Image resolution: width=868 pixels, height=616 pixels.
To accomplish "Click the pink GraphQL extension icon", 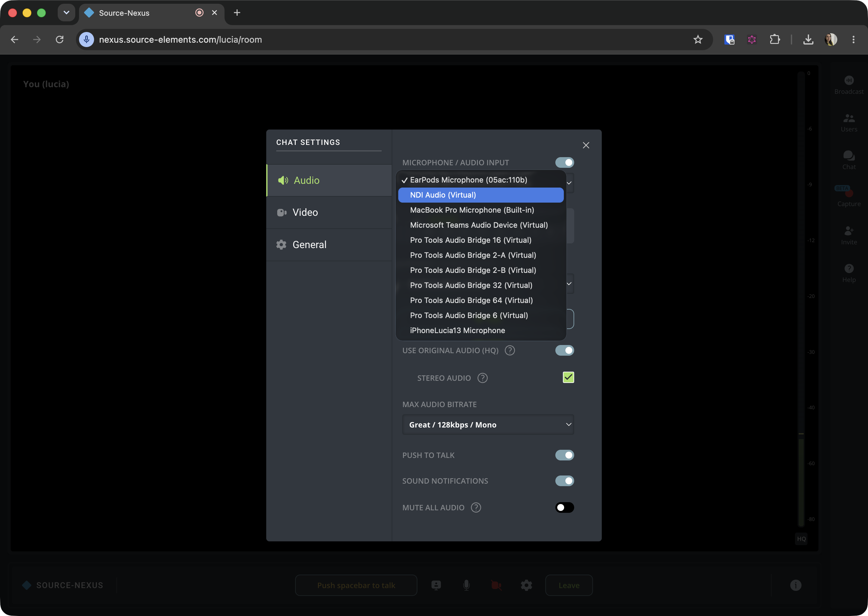I will tap(752, 40).
